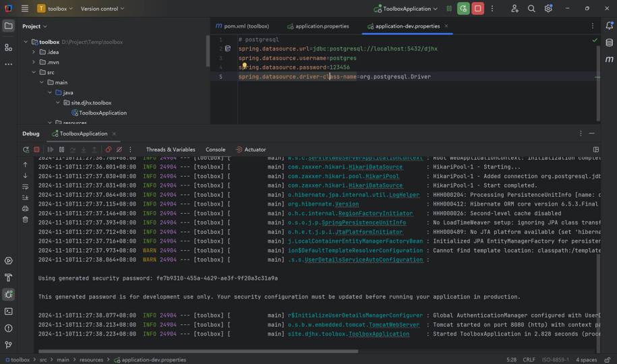
Task: Switch to Threads & Variables tab
Action: click(x=171, y=150)
